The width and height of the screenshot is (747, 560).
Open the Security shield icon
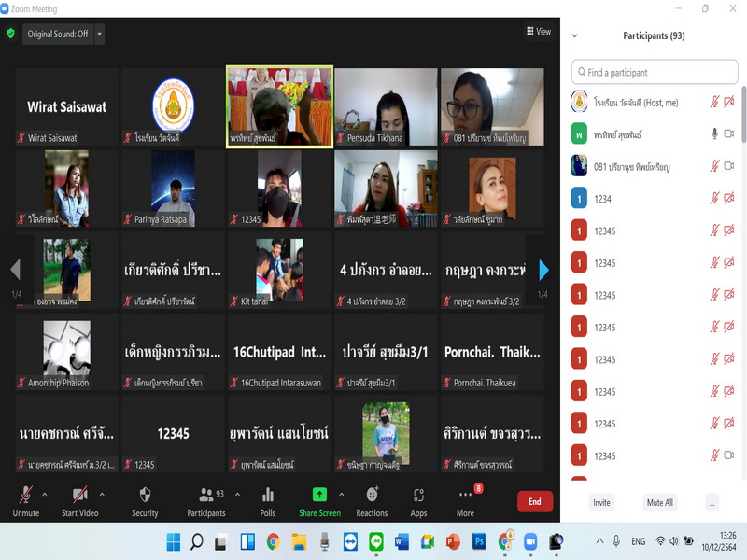(145, 495)
